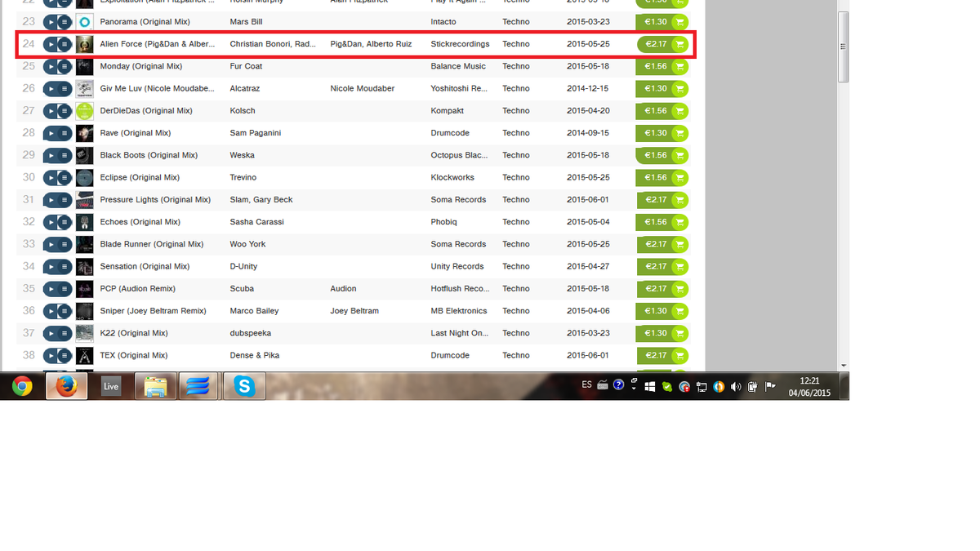Play TEX (Original Mix) by Dense & Pika

51,355
